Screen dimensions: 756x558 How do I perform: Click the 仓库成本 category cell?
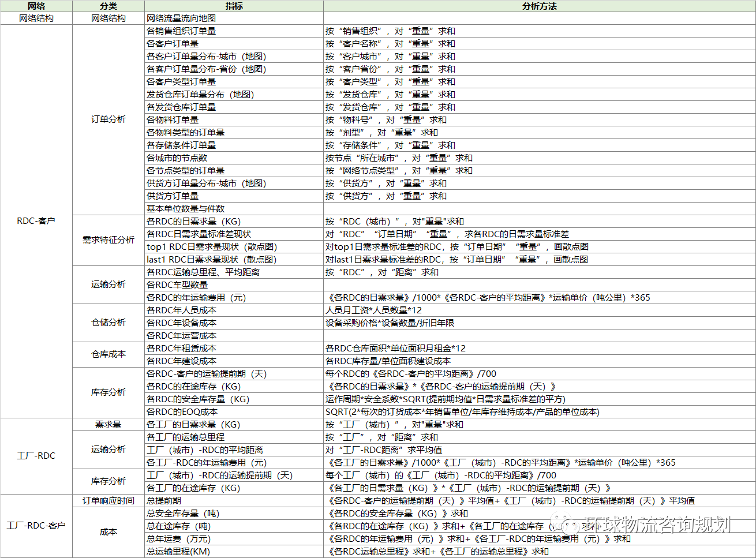(x=108, y=354)
